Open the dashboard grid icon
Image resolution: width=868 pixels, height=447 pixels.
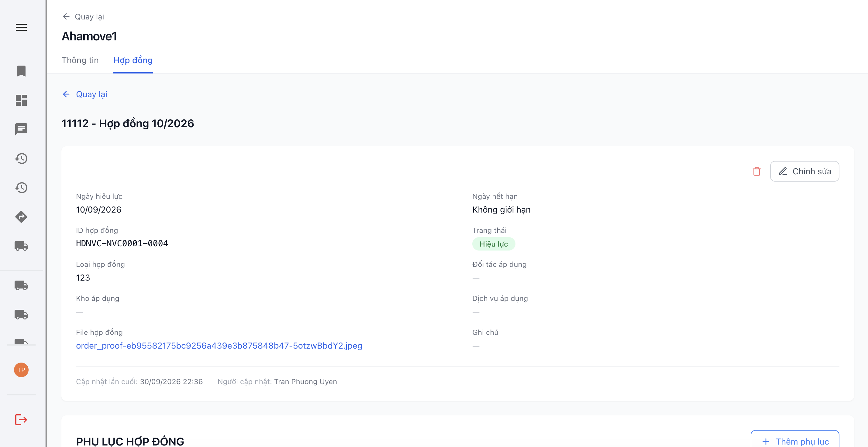point(21,100)
